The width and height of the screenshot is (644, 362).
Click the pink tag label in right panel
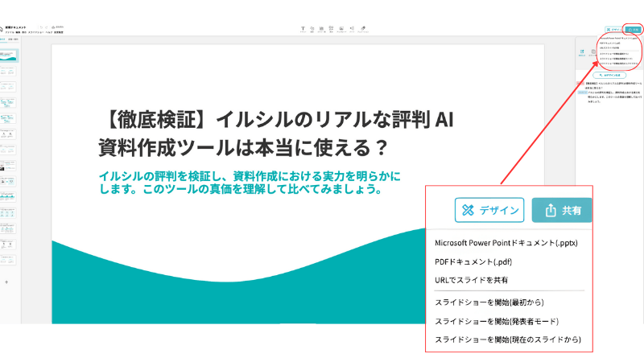[580, 84]
